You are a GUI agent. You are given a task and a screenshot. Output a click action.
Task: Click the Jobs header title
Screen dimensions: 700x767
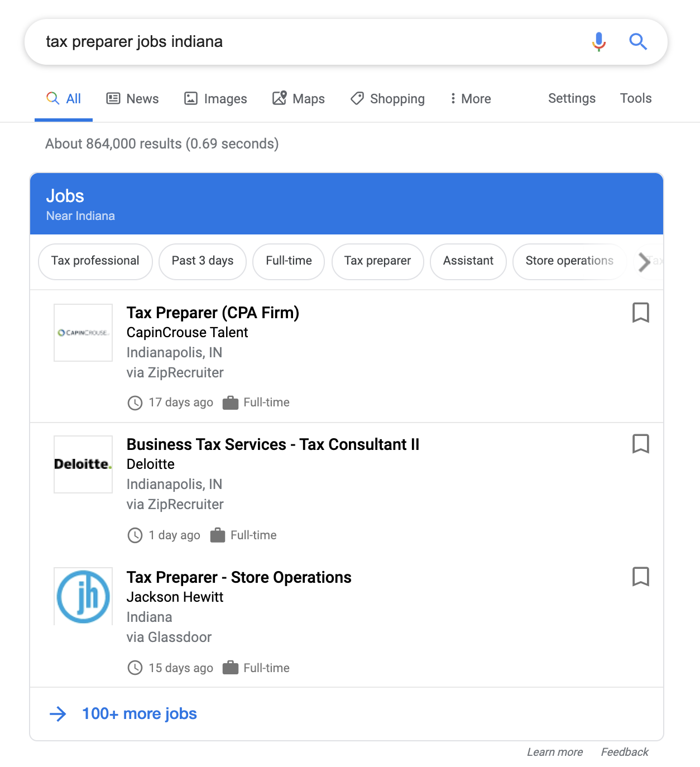(x=65, y=196)
